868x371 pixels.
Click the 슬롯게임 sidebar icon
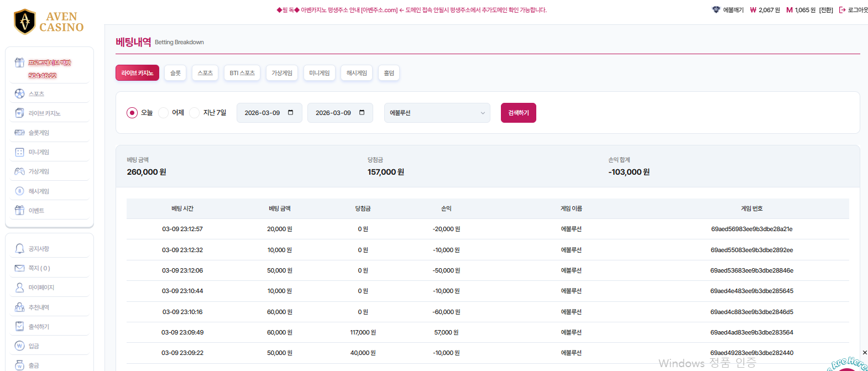coord(19,133)
